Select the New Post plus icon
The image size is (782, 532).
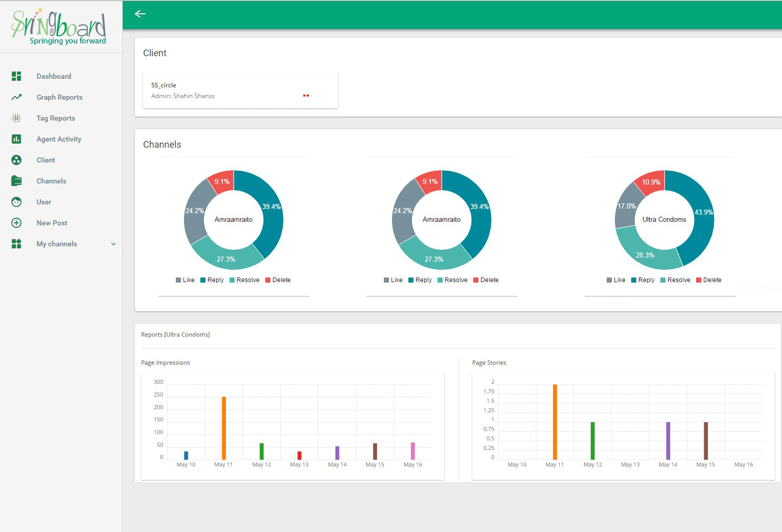click(16, 223)
